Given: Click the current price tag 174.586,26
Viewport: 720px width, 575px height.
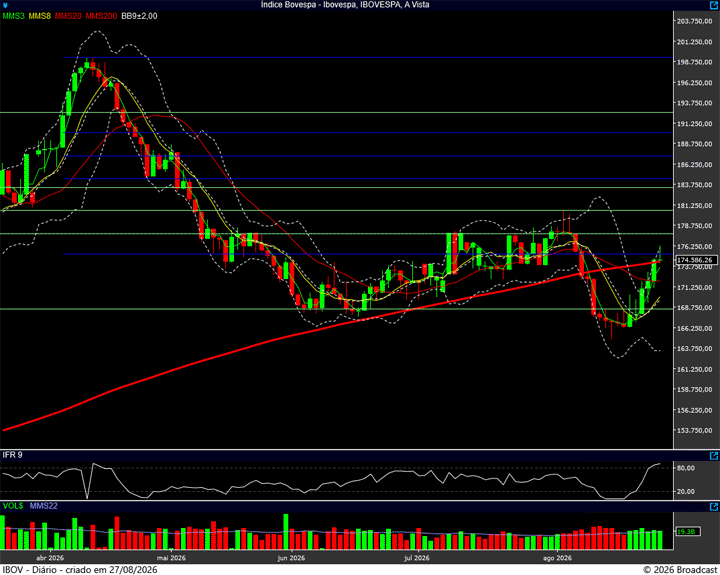Looking at the screenshot, I should pos(697,260).
